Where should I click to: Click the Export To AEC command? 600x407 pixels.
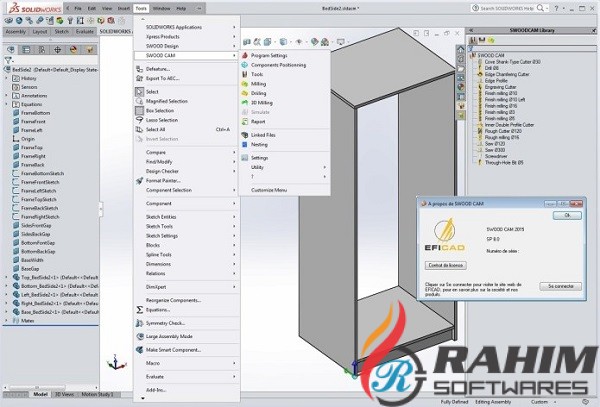pyautogui.click(x=162, y=78)
